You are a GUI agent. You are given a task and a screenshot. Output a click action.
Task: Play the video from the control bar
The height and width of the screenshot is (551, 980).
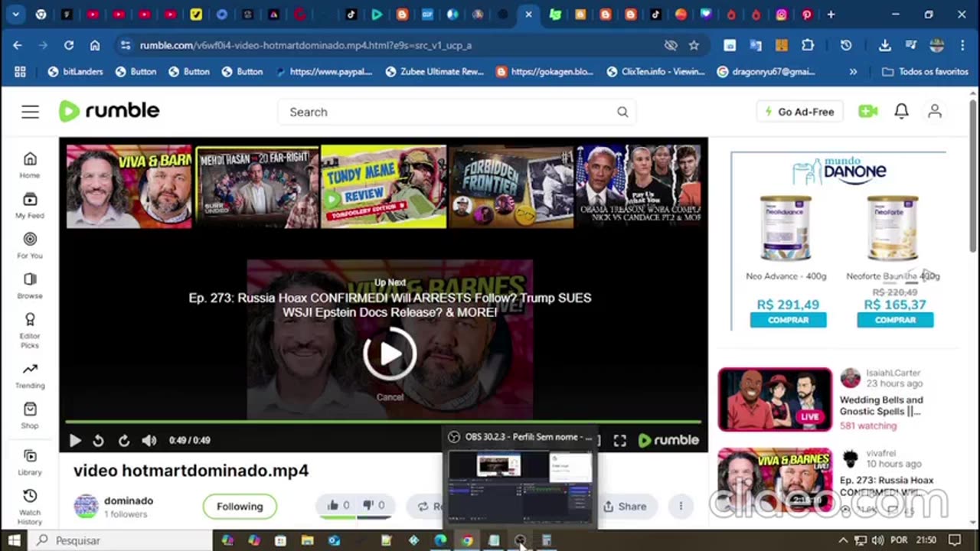tap(75, 440)
